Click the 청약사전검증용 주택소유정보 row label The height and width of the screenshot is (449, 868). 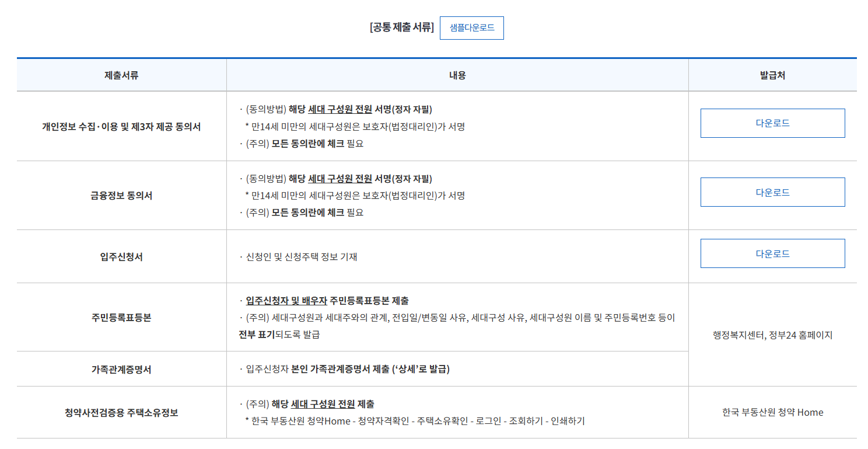coord(121,412)
